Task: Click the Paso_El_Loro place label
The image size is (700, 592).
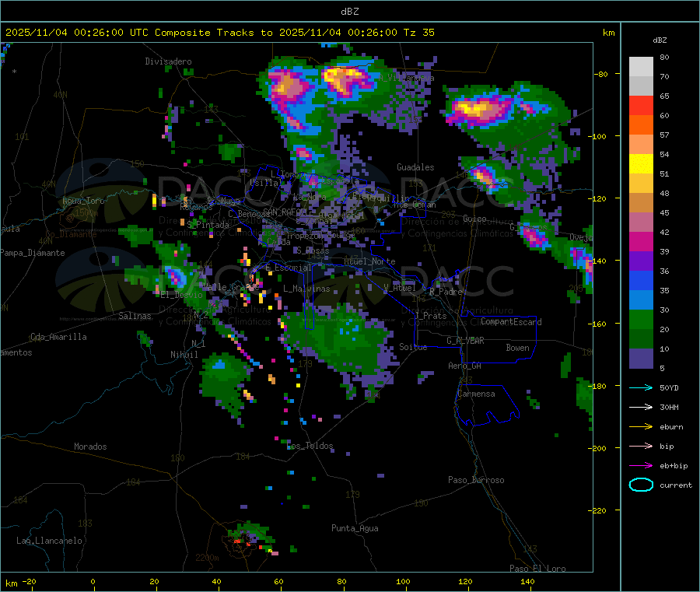Action: point(537,569)
